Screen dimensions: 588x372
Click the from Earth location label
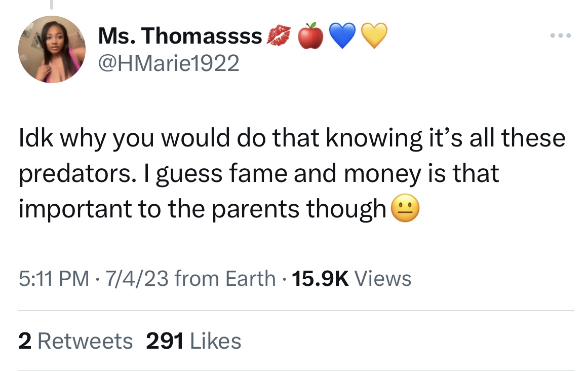tap(225, 278)
